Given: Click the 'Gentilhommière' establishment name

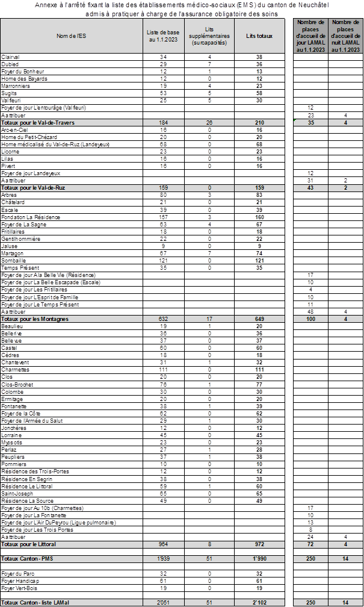Looking at the screenshot, I should 20,239.
